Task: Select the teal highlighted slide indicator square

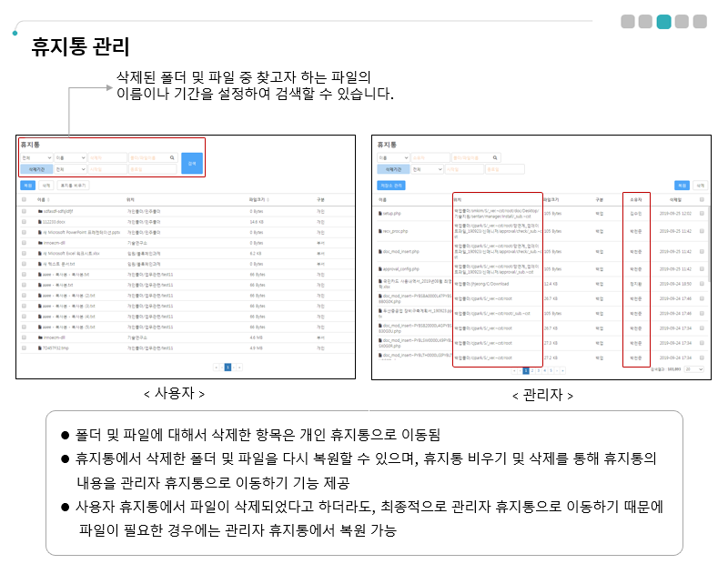Action: coord(663,21)
